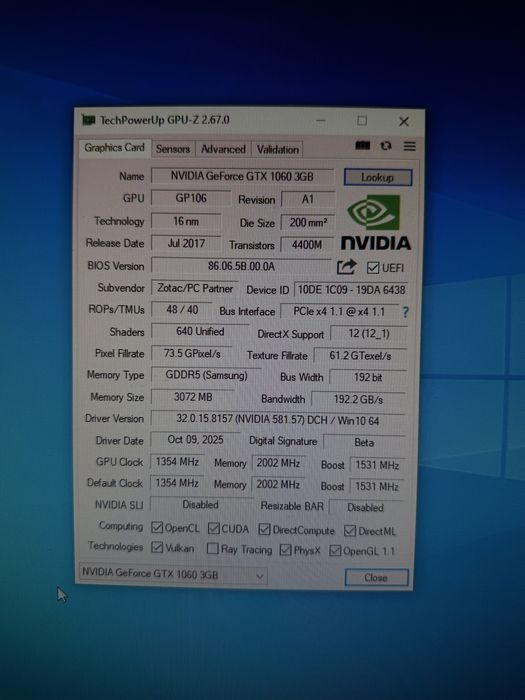This screenshot has width=525, height=700.
Task: Click the GPU field GP106
Action: (191, 198)
